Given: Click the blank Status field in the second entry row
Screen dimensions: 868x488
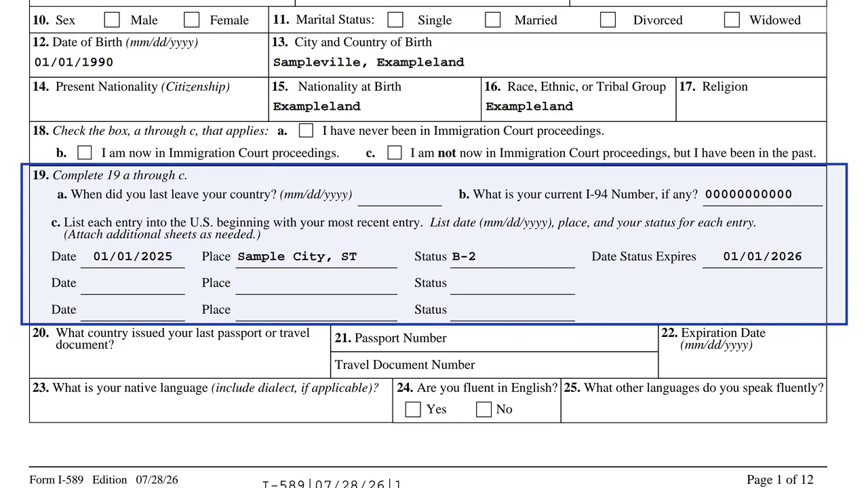Looking at the screenshot, I should click(513, 283).
